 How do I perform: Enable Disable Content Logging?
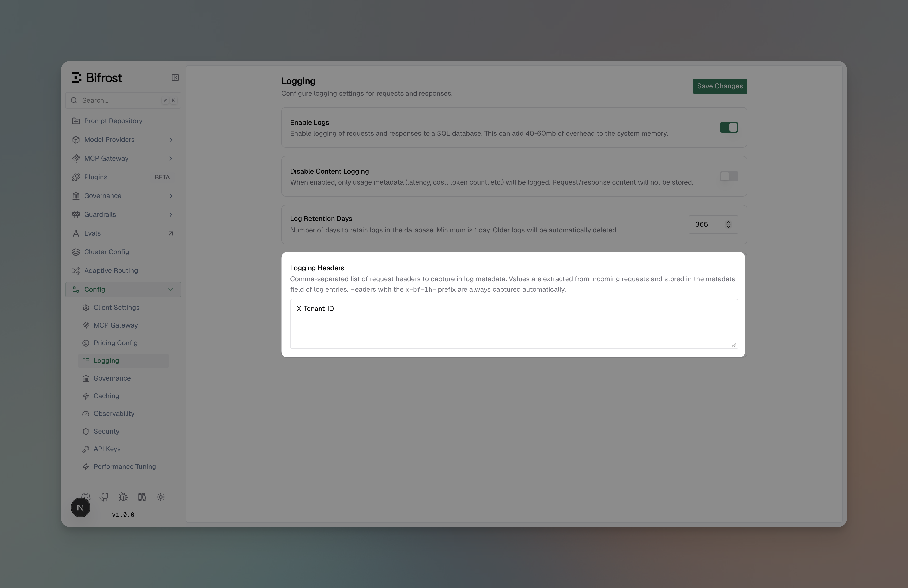click(729, 176)
